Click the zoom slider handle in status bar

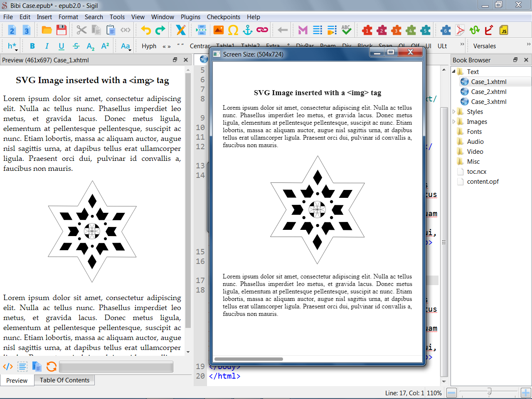489,392
